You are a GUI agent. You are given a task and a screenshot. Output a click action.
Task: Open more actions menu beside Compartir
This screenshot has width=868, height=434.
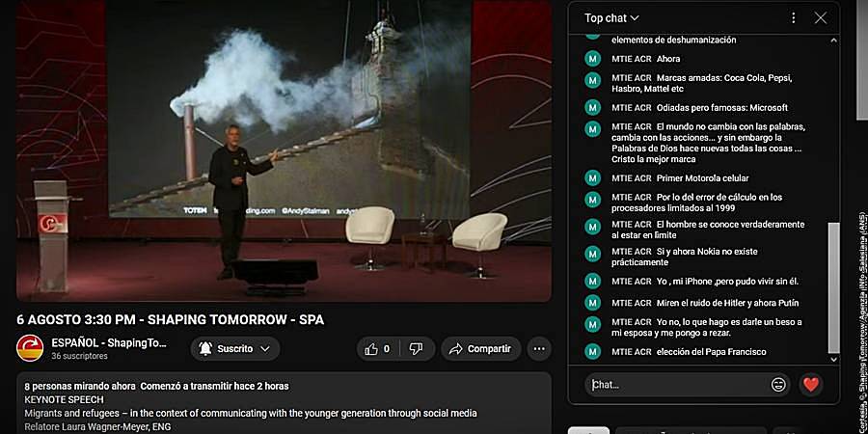[538, 349]
